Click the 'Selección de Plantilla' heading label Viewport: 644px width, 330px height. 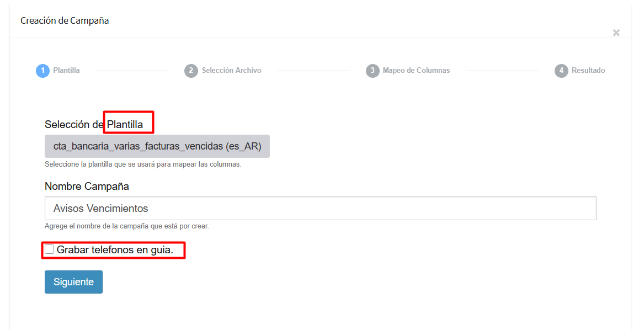[x=94, y=125]
